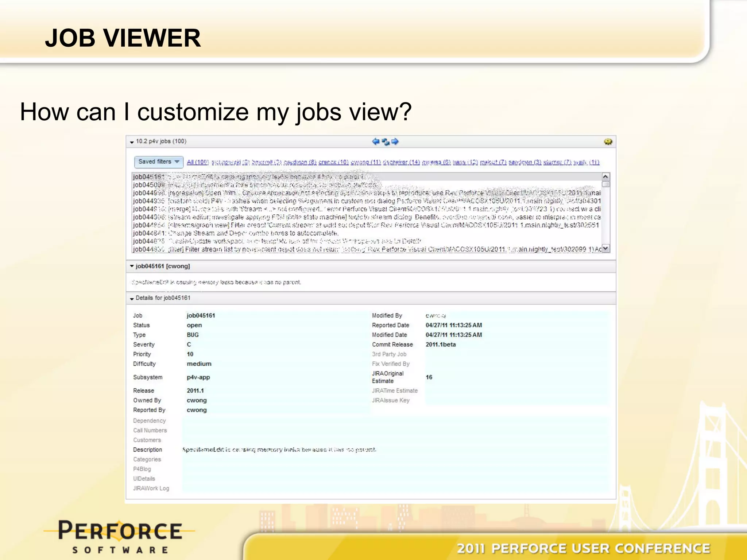
Task: Click Type value 'BUG'
Action: tap(193, 335)
